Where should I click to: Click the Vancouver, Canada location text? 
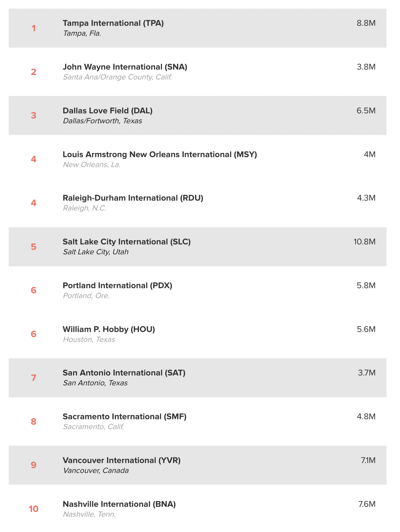click(x=96, y=471)
